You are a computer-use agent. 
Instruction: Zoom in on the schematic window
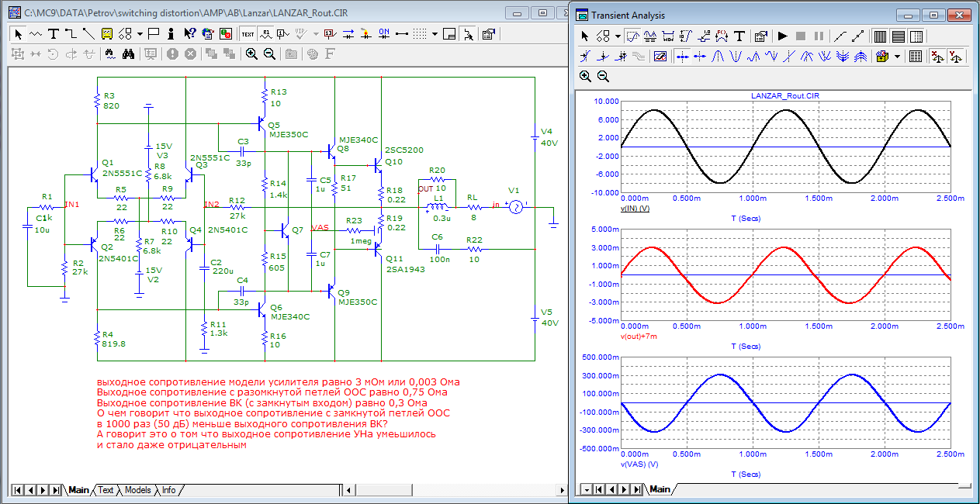(x=251, y=54)
